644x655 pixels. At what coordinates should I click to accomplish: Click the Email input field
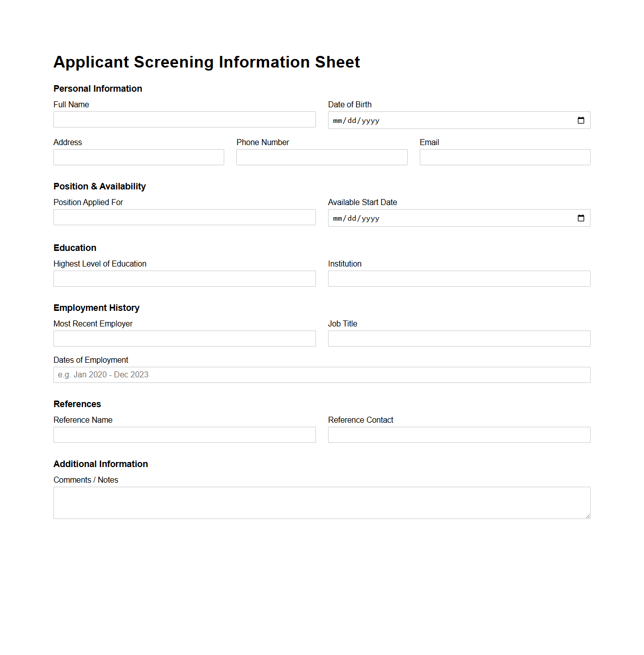coord(504,157)
